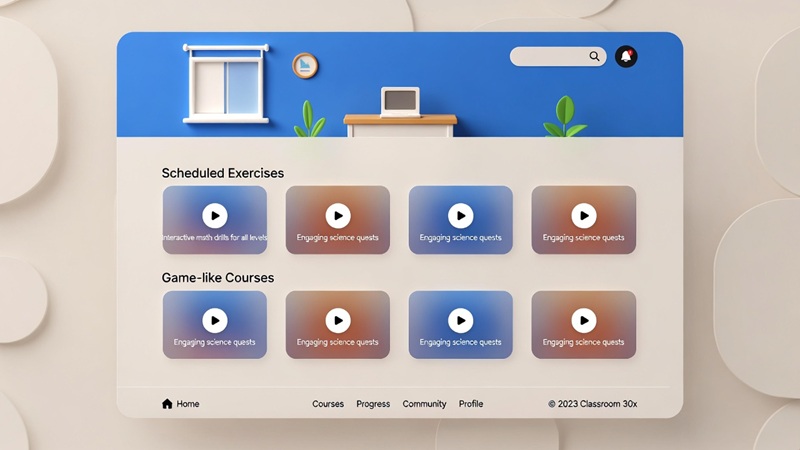
Task: Play the second Game-like Courses card
Action: pyautogui.click(x=338, y=320)
